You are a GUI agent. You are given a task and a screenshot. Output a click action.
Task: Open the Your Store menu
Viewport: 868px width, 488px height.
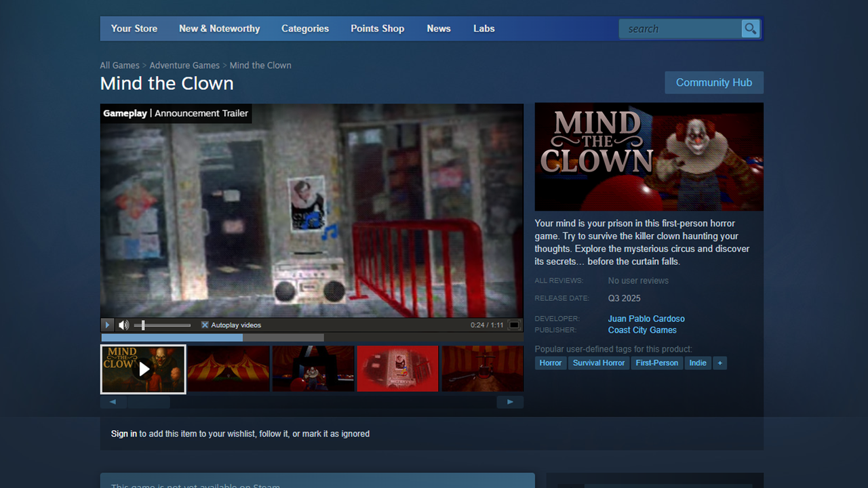134,28
